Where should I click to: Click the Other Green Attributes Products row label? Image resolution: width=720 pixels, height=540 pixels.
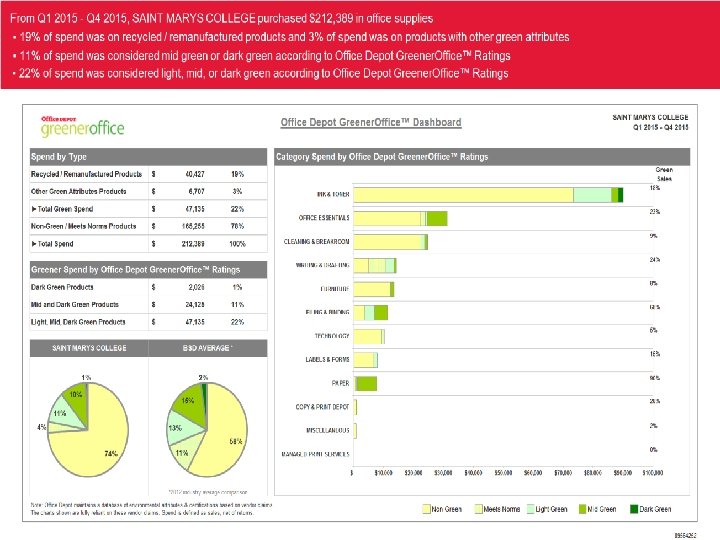point(79,191)
